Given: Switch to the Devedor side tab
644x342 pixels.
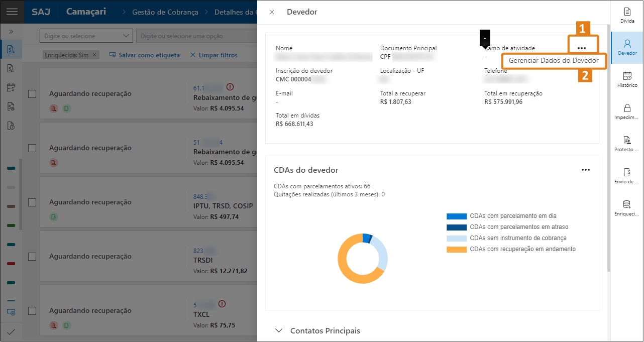Looking at the screenshot, I should click(x=627, y=47).
